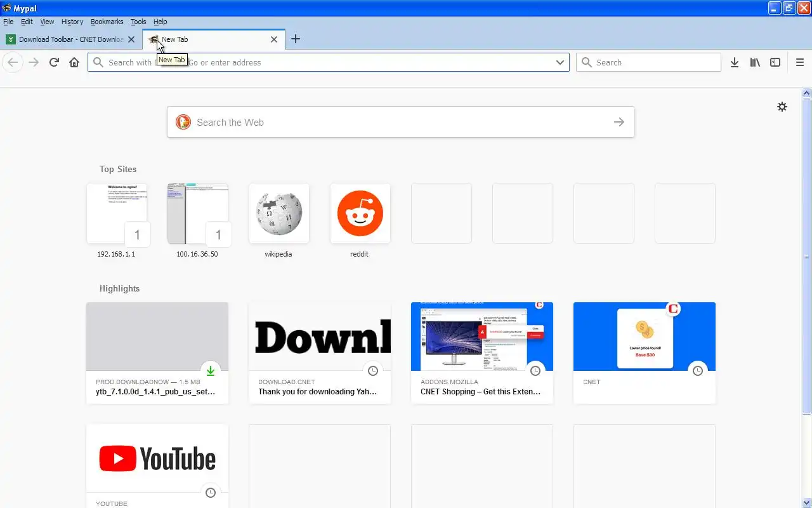Image resolution: width=812 pixels, height=508 pixels.
Task: Click green download icon on ytb_7.1.0.0d card
Action: coord(211,371)
